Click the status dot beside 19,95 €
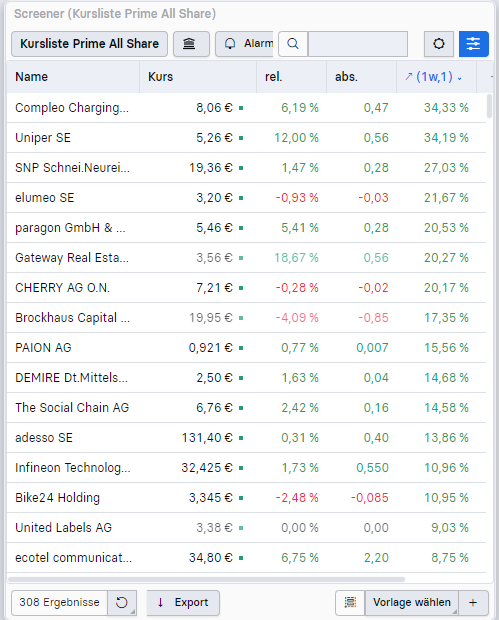Screen dimensions: 499x620 tap(241, 318)
